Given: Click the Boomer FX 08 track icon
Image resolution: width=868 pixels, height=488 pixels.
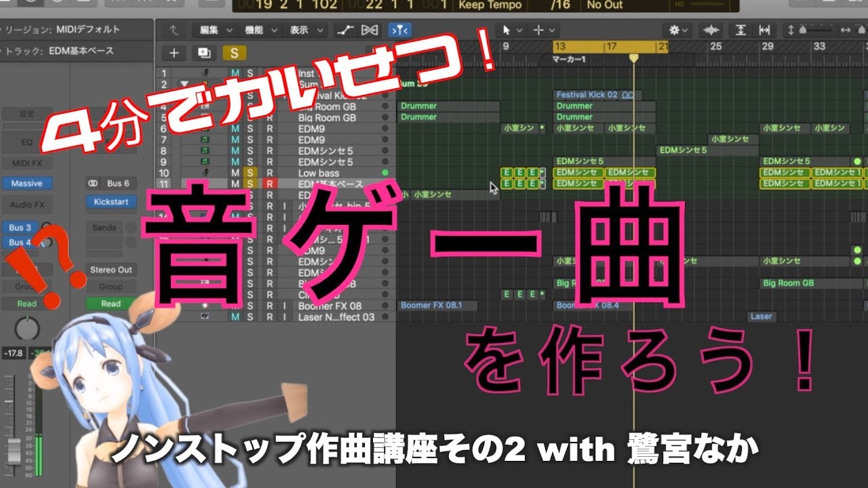Looking at the screenshot, I should 205,306.
